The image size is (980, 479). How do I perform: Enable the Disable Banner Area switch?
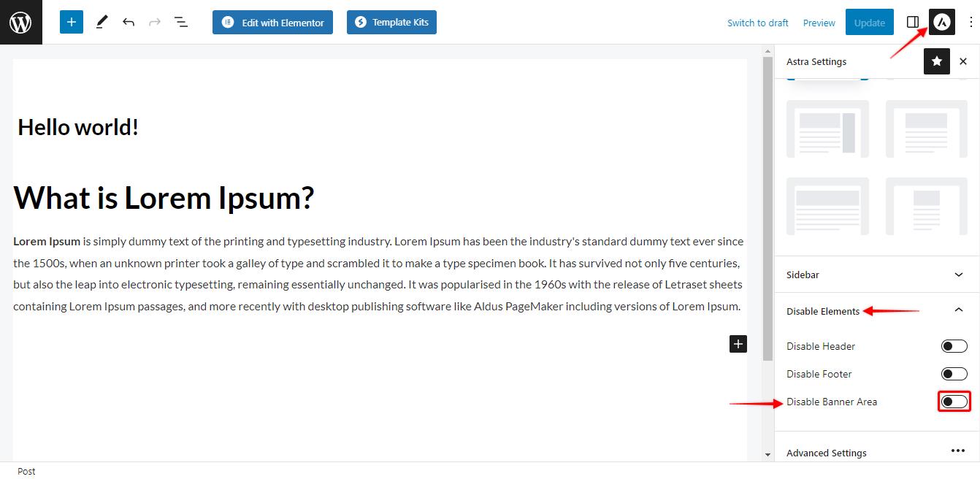954,402
